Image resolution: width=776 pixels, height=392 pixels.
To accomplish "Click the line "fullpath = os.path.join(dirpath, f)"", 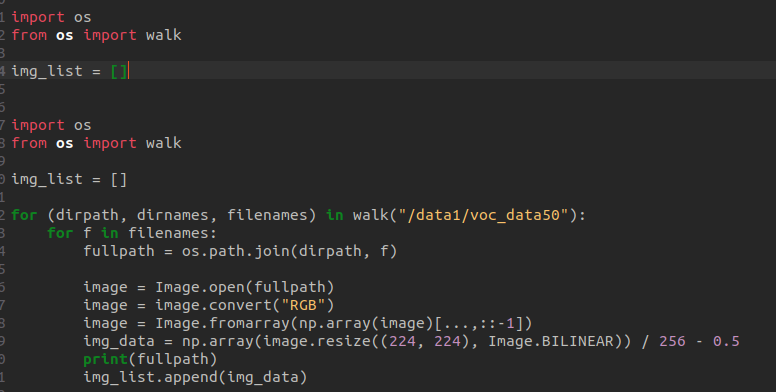I will (x=240, y=251).
